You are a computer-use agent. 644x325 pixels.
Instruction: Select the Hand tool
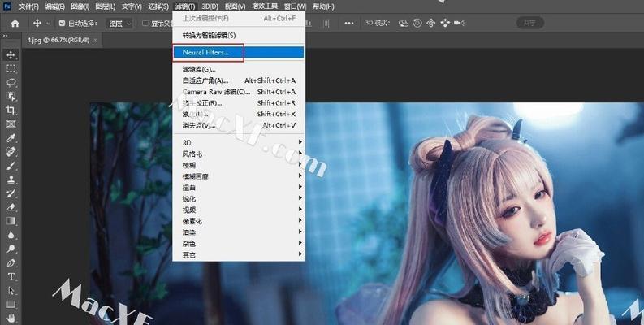tap(11, 318)
